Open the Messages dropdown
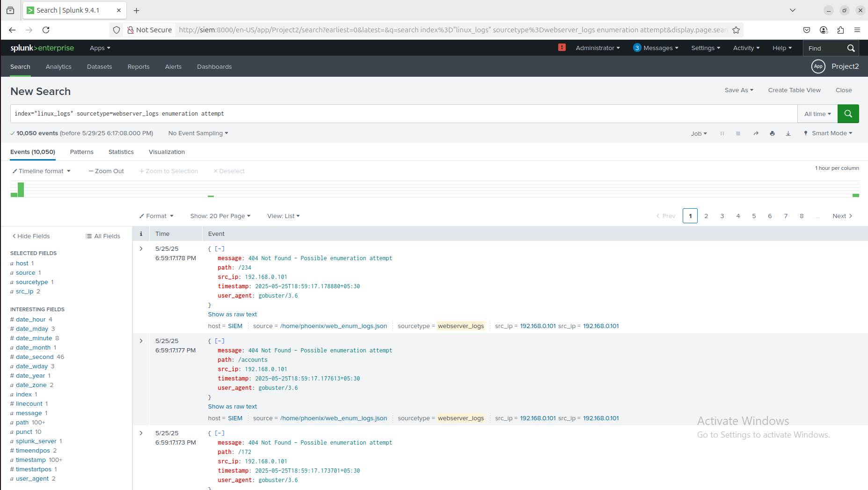 pos(656,48)
